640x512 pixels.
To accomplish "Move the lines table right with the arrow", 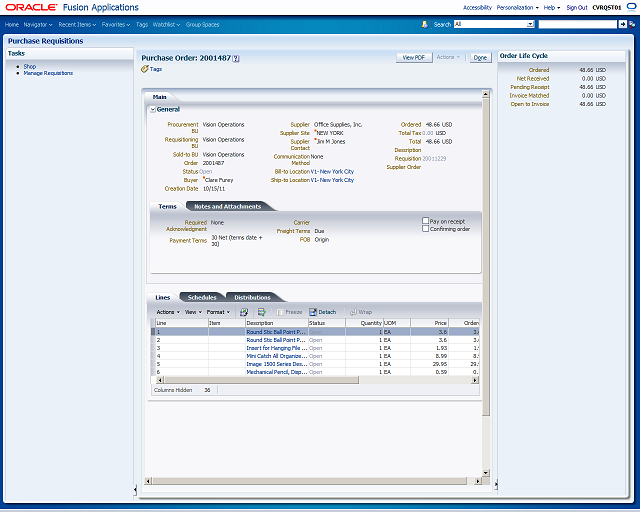I will (x=475, y=380).
